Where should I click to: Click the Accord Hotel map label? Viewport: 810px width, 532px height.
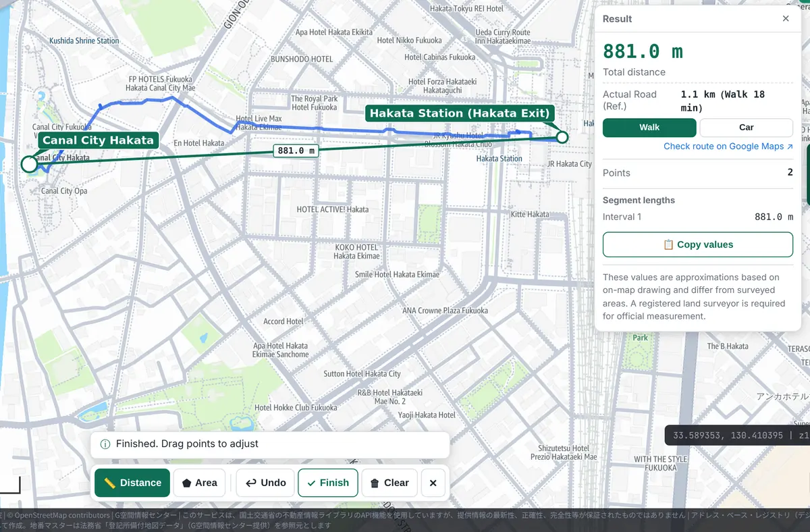283,321
